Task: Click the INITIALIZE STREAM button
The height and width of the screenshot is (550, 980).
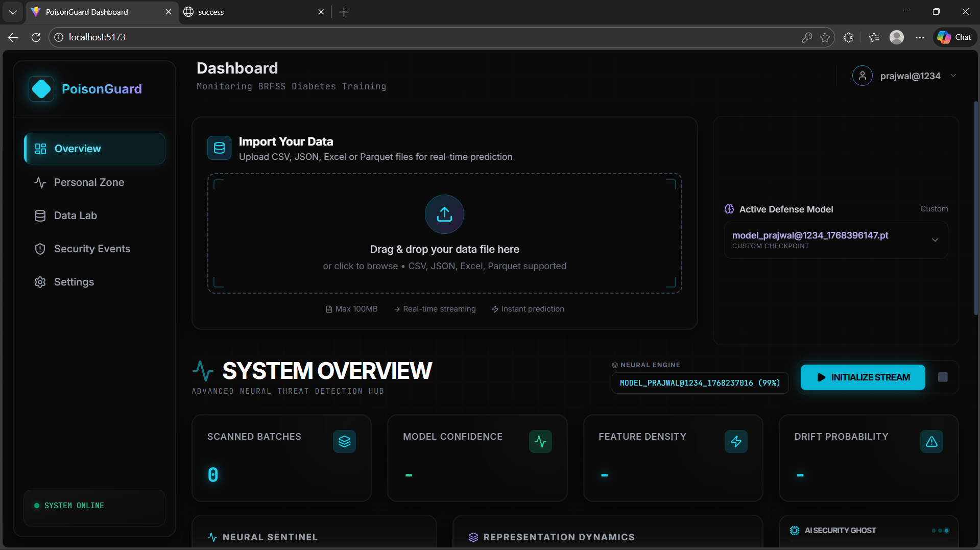Action: pos(863,377)
